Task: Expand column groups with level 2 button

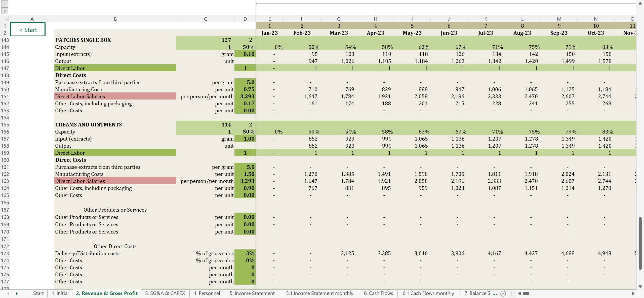Action: 5,11
